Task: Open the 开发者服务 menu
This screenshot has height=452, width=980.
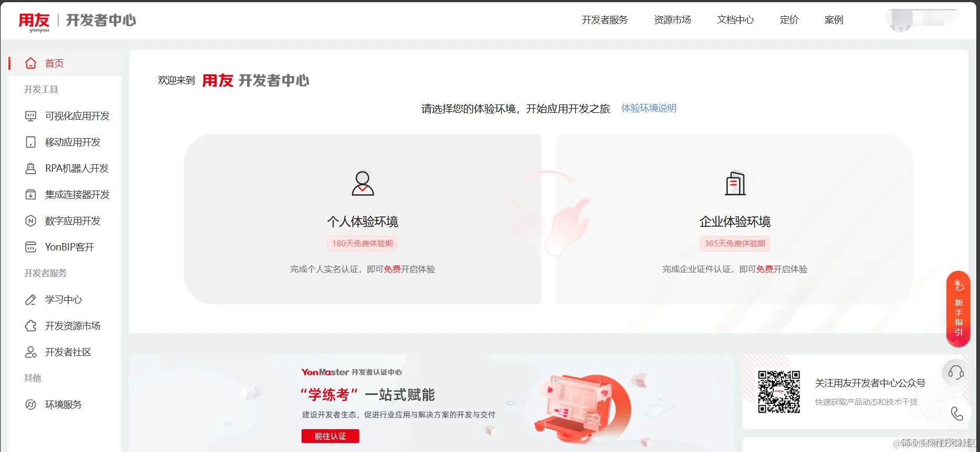Action: click(x=604, y=20)
